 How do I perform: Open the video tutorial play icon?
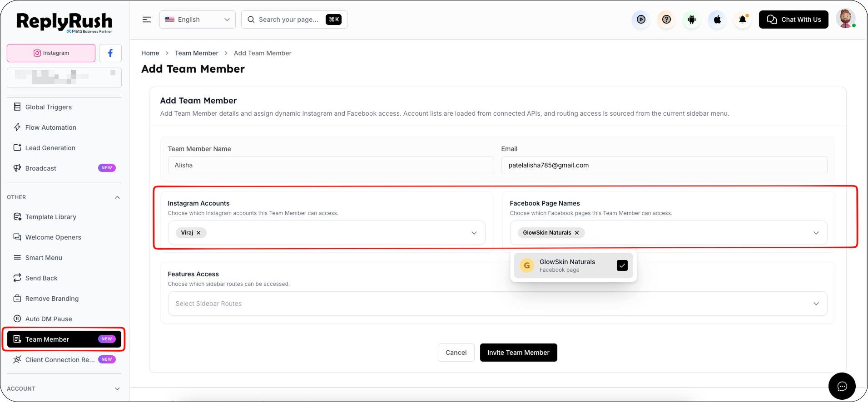pos(641,20)
